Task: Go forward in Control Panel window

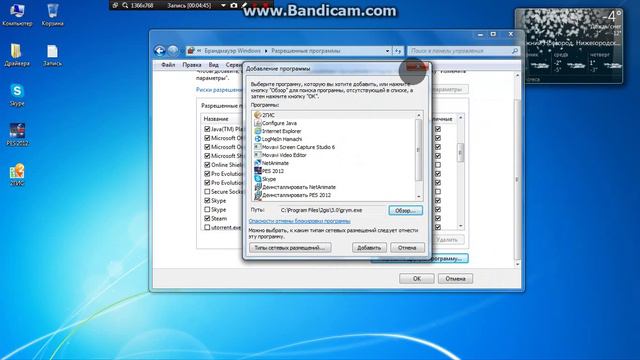Action: tap(173, 51)
